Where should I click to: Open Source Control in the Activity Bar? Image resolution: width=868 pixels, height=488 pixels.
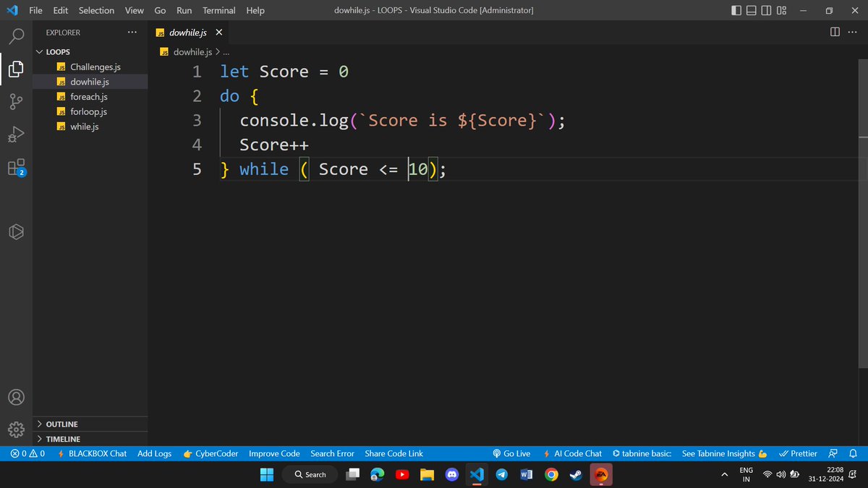pos(16,101)
